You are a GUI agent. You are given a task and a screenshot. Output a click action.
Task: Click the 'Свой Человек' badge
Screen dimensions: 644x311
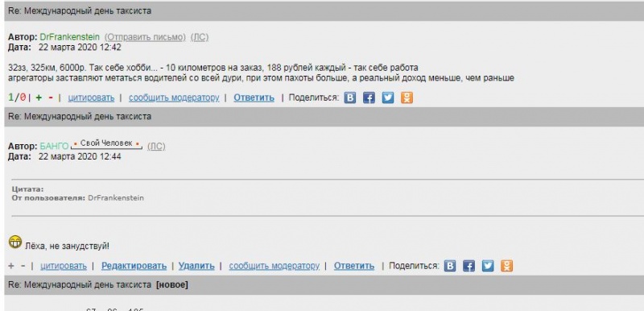(106, 143)
